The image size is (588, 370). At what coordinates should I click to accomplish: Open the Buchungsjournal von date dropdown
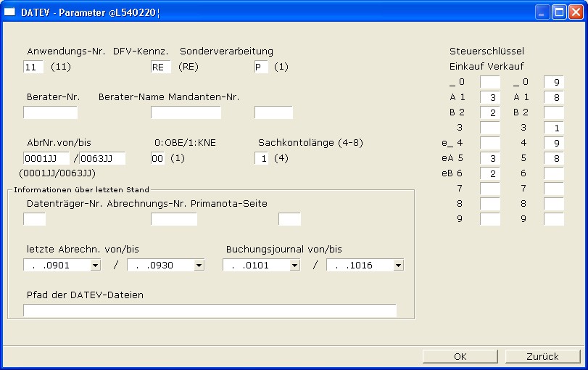294,266
